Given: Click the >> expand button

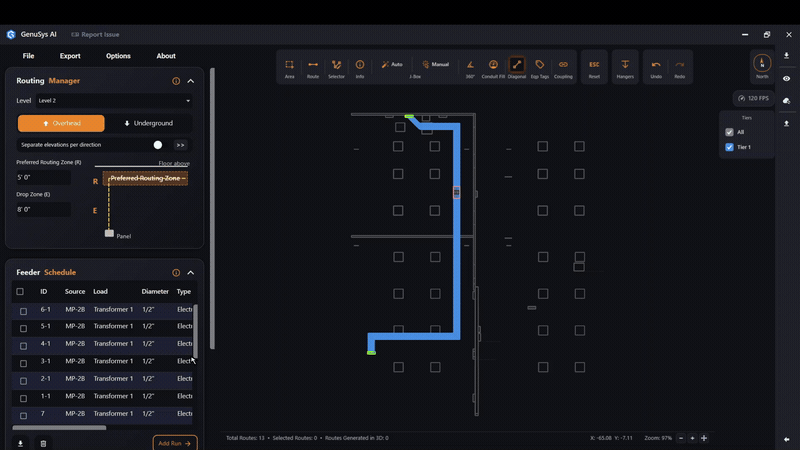Looking at the screenshot, I should click(x=181, y=145).
